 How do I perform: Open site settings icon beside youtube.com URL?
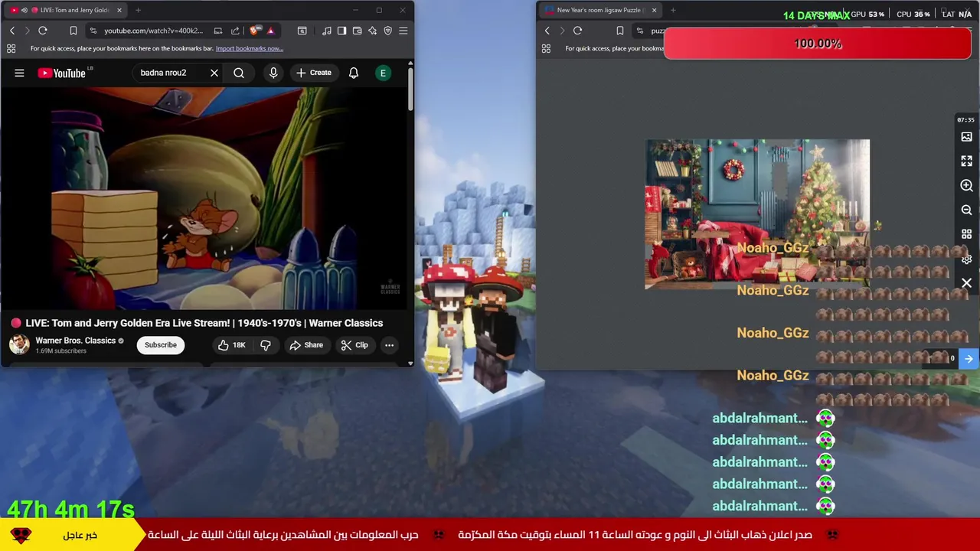93,31
